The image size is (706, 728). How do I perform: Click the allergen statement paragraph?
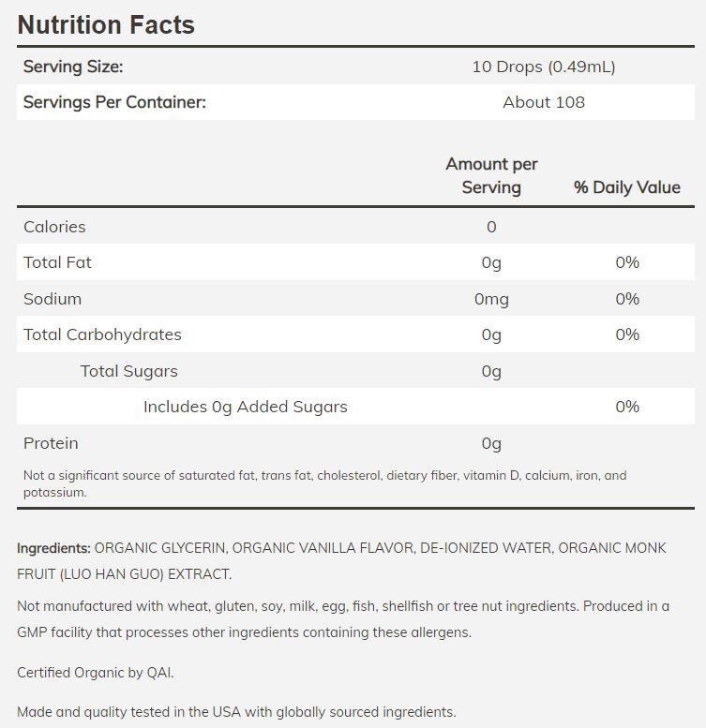pyautogui.click(x=343, y=618)
